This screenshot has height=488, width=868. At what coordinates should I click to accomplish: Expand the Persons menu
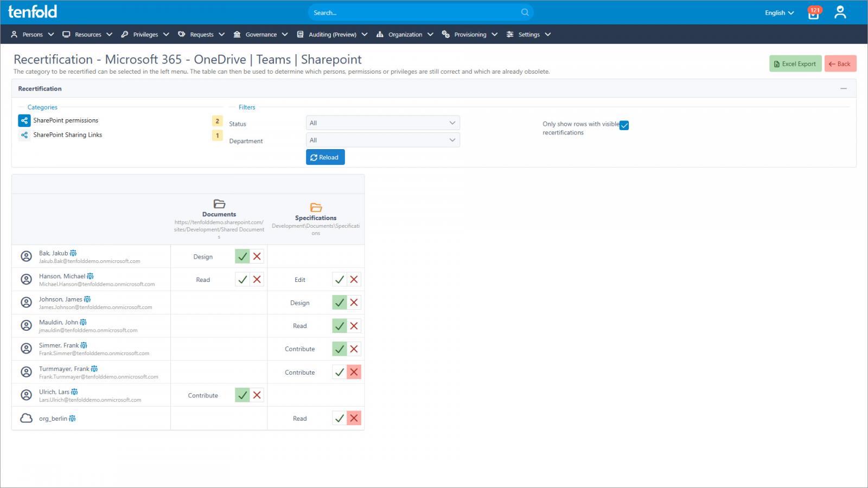click(x=33, y=34)
